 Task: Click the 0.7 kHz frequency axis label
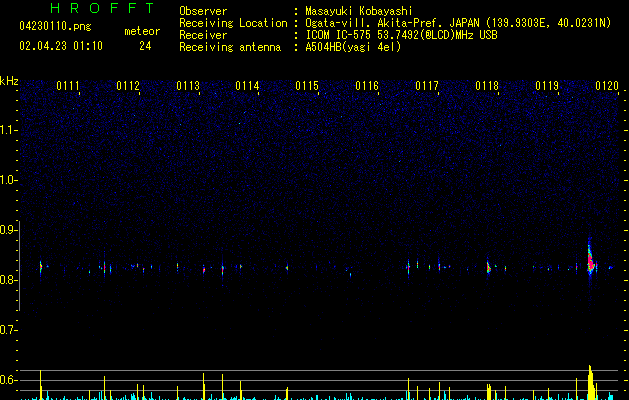point(9,330)
